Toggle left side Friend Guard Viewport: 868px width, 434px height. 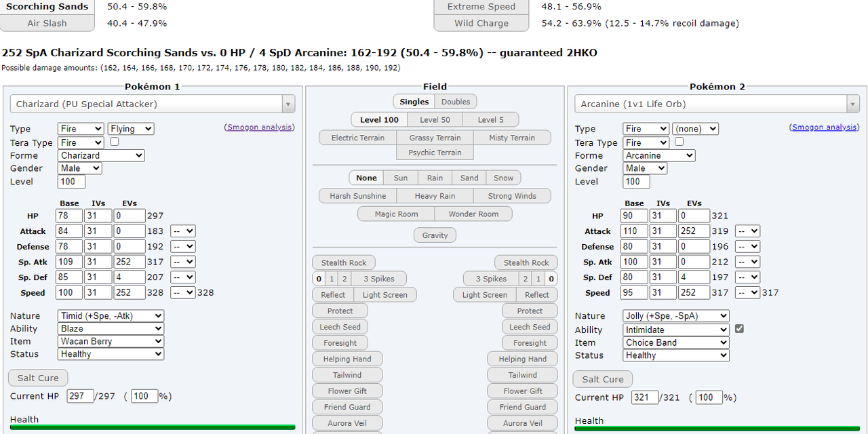tap(347, 407)
